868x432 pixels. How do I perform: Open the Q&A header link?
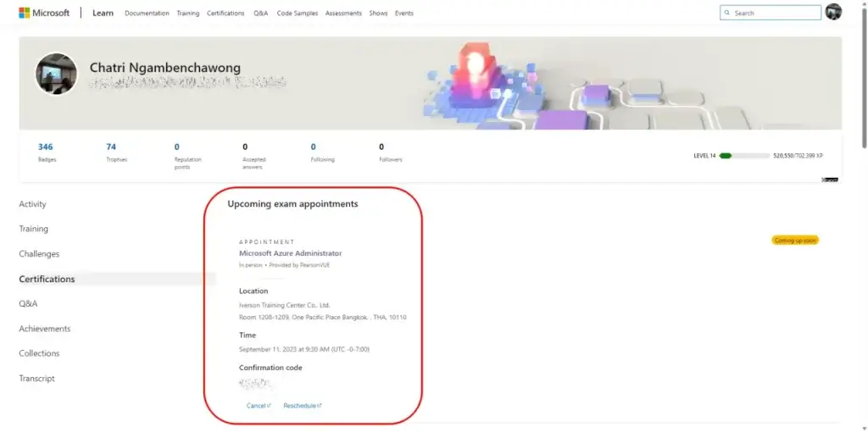coord(261,14)
